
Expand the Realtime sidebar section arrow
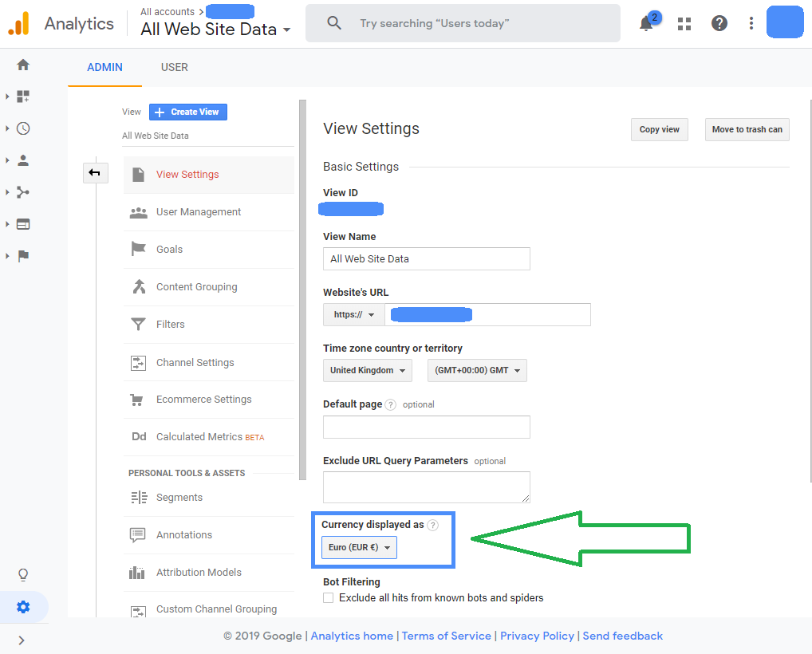(7, 128)
